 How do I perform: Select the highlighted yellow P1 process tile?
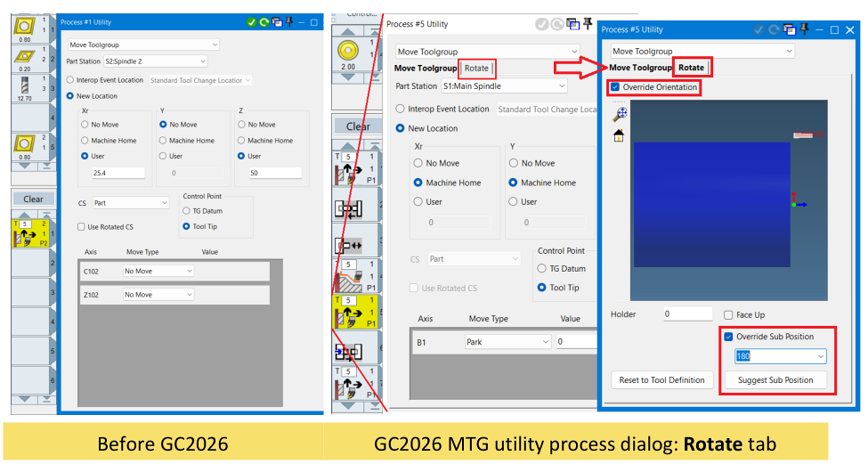click(355, 313)
